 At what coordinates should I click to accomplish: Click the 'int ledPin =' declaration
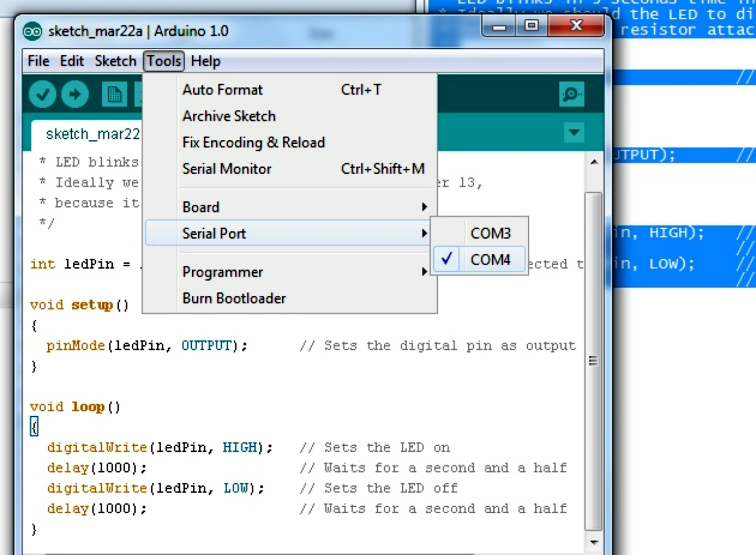[80, 264]
